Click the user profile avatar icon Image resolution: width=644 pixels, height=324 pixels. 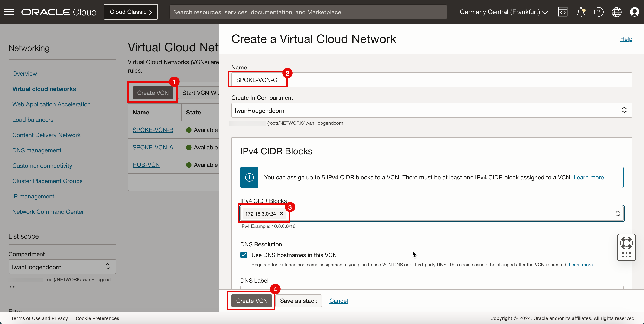pyautogui.click(x=634, y=12)
